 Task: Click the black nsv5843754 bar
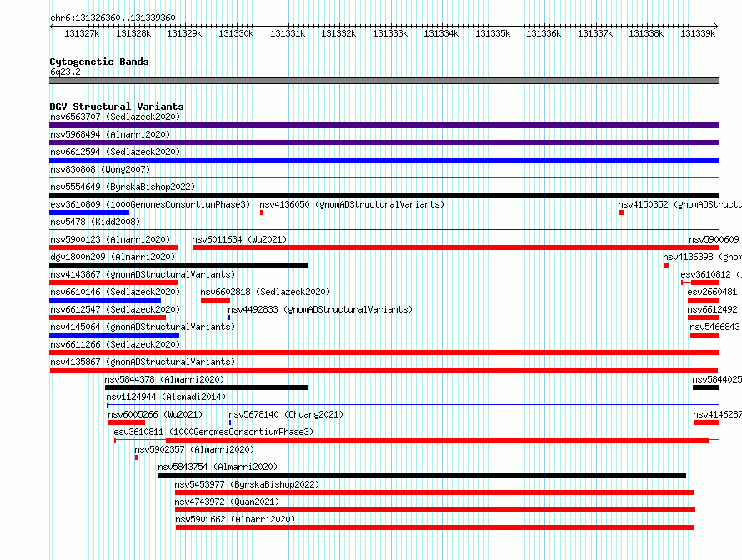422,475
